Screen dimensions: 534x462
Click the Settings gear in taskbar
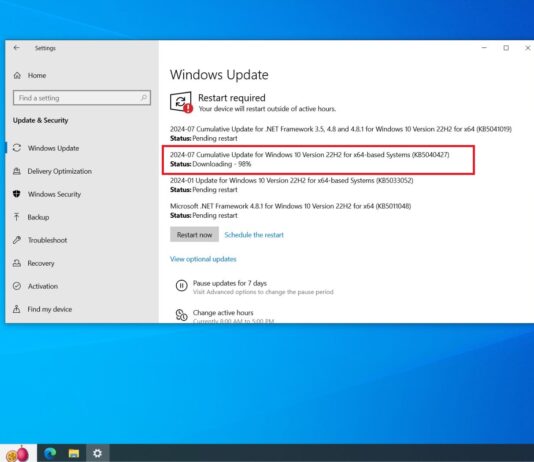click(x=97, y=453)
